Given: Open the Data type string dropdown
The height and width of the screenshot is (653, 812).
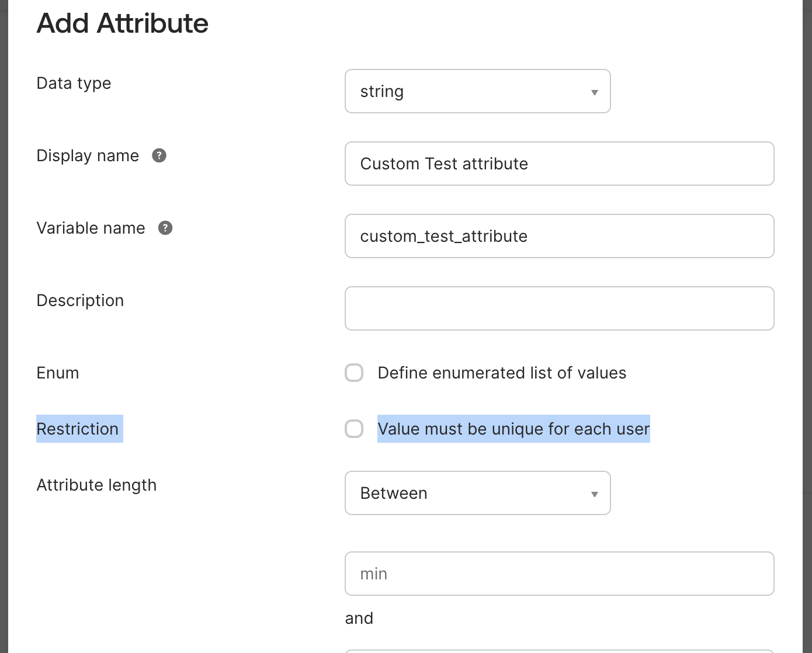Looking at the screenshot, I should (x=477, y=92).
